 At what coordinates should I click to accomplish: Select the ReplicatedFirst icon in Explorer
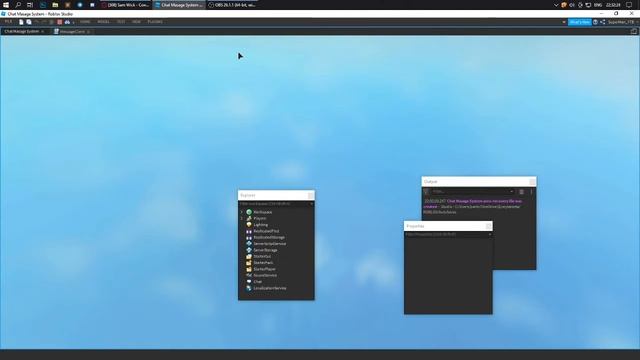click(x=249, y=231)
